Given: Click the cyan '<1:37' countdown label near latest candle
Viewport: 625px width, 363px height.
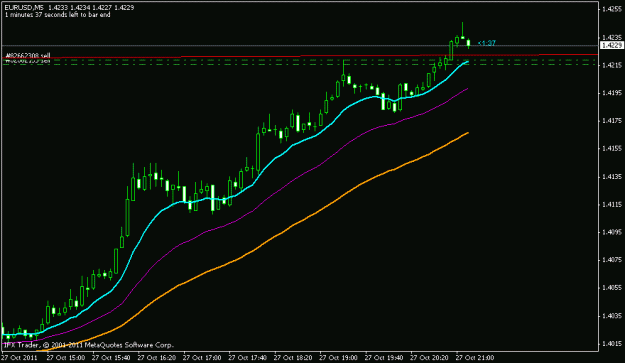Looking at the screenshot, I should click(487, 43).
